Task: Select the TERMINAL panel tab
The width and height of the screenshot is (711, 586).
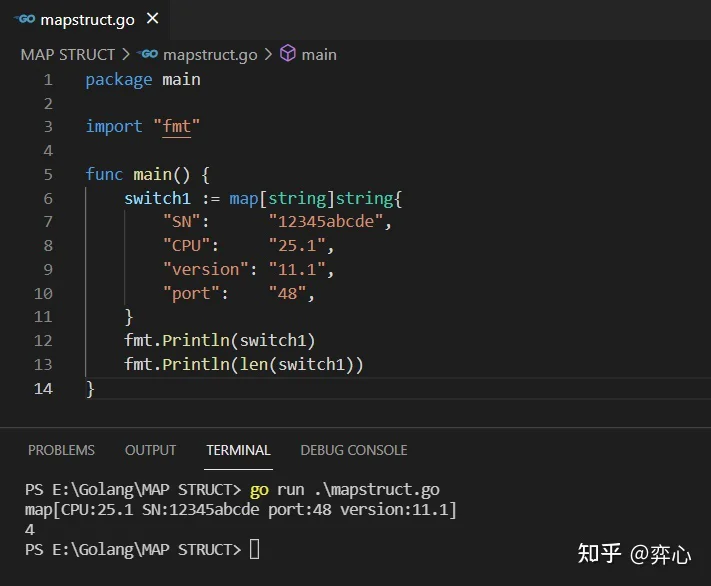Action: click(239, 450)
